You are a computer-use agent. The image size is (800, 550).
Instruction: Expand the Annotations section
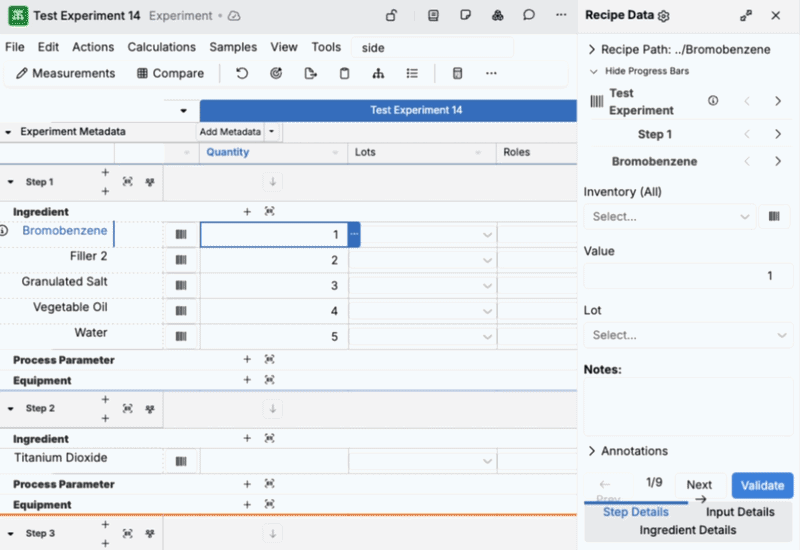592,451
